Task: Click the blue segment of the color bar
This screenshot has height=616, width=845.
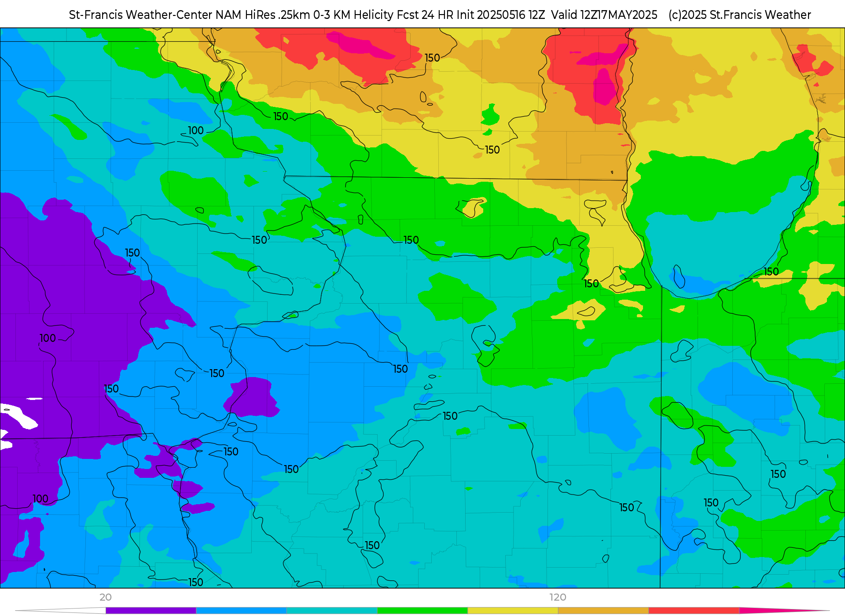Action: pos(241,610)
